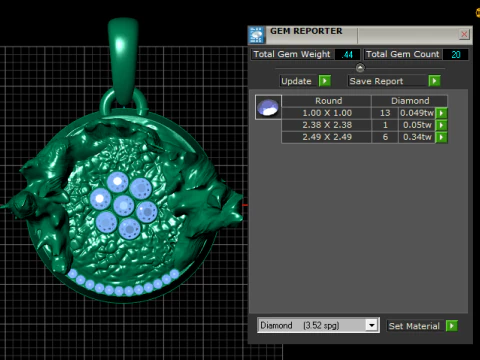Click the Total Gem Weight label
480x360 pixels.
click(292, 54)
